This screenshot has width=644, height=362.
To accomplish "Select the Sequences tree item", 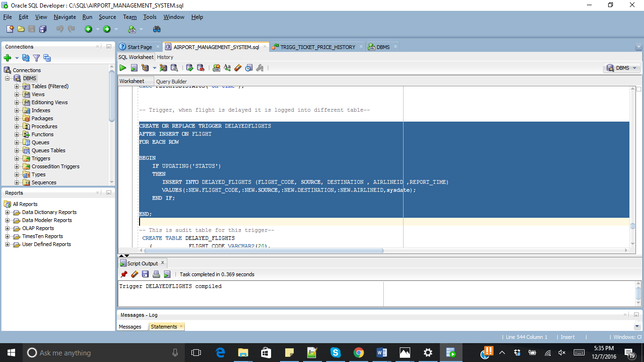I will pyautogui.click(x=44, y=182).
